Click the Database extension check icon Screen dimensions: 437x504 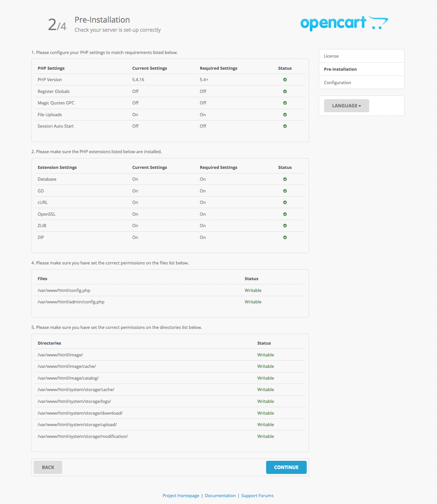coord(285,179)
